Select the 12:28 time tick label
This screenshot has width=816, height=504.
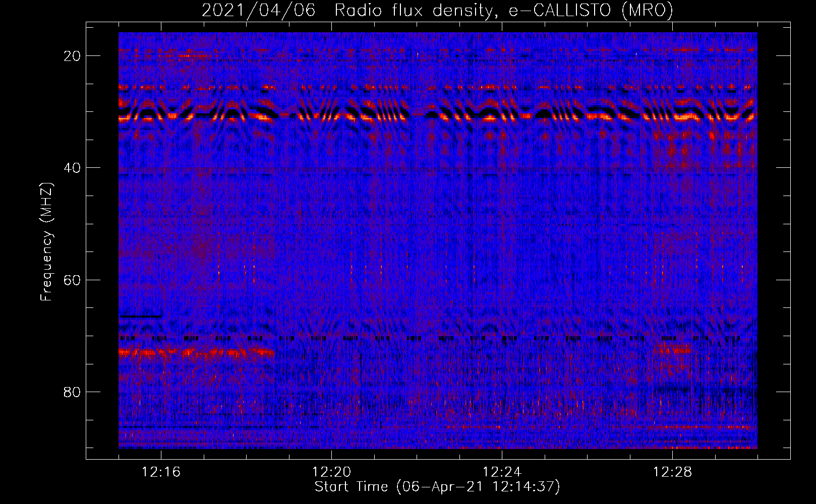click(672, 472)
